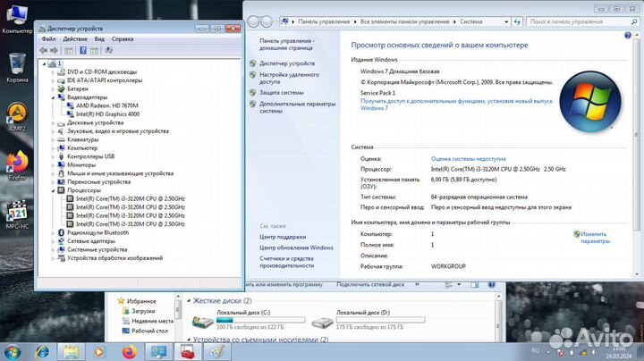Click Подключить сетевой диск button
The width and height of the screenshot is (644, 361).
point(370,284)
